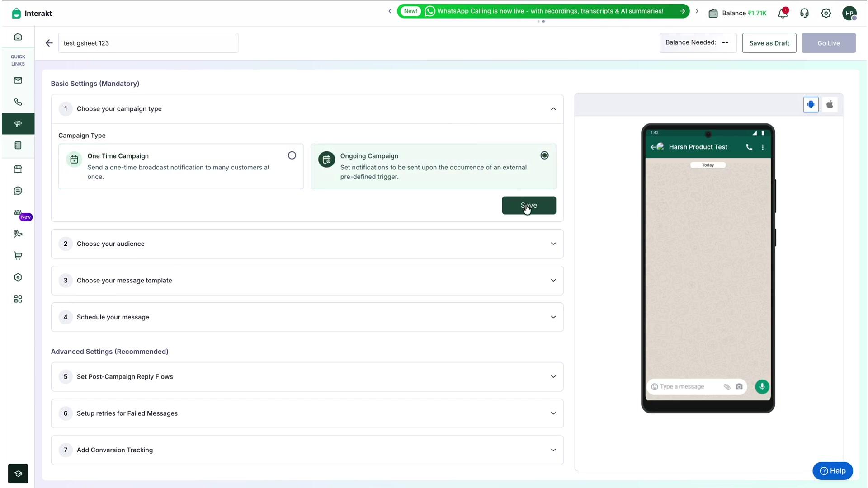Open the WhatsApp Calling announcement banner

pyautogui.click(x=543, y=11)
